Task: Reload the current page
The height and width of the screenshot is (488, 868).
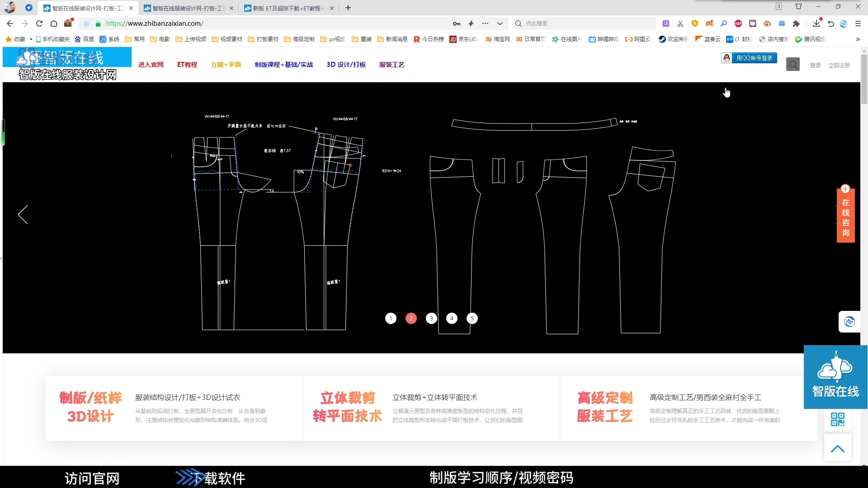Action: click(39, 23)
